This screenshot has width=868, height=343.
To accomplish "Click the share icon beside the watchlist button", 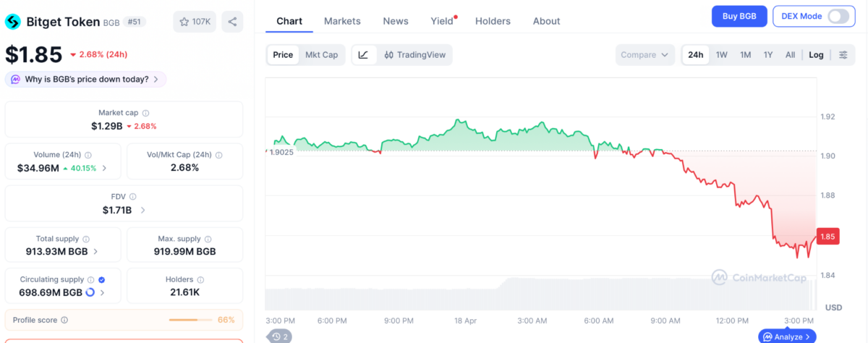I will [232, 22].
